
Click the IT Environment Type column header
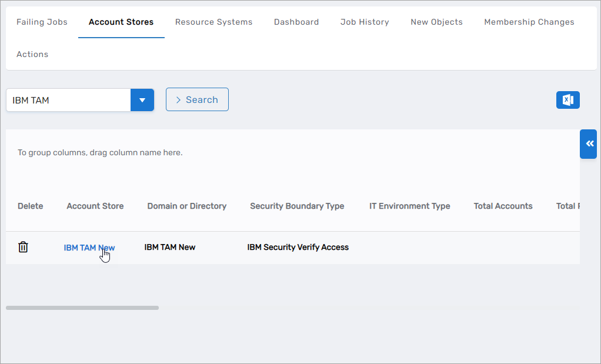409,206
